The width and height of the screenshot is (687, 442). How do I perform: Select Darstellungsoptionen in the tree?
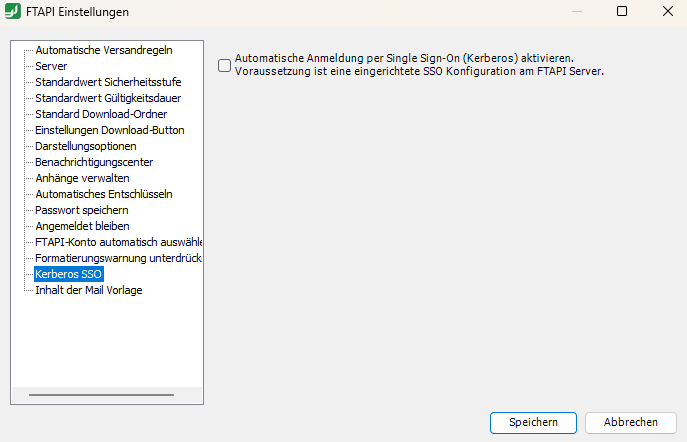pos(86,146)
